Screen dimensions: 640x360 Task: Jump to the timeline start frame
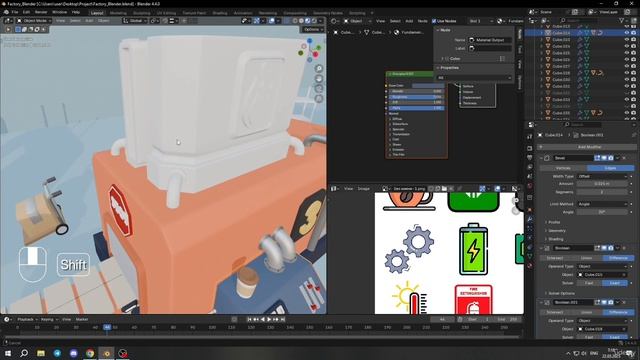249,319
